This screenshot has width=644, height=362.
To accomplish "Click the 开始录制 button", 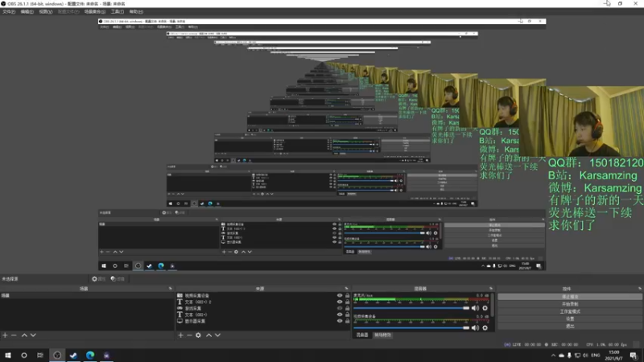I will point(570,304).
